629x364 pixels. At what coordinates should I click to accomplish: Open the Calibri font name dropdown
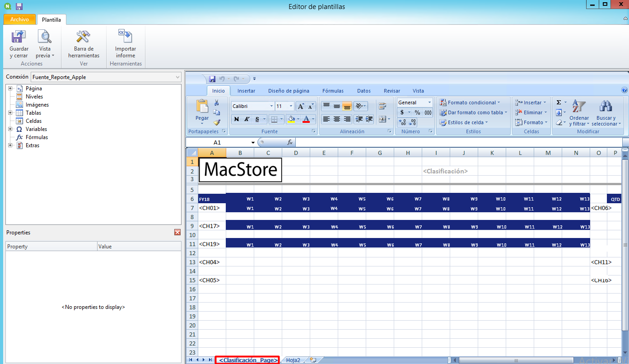[x=272, y=107]
